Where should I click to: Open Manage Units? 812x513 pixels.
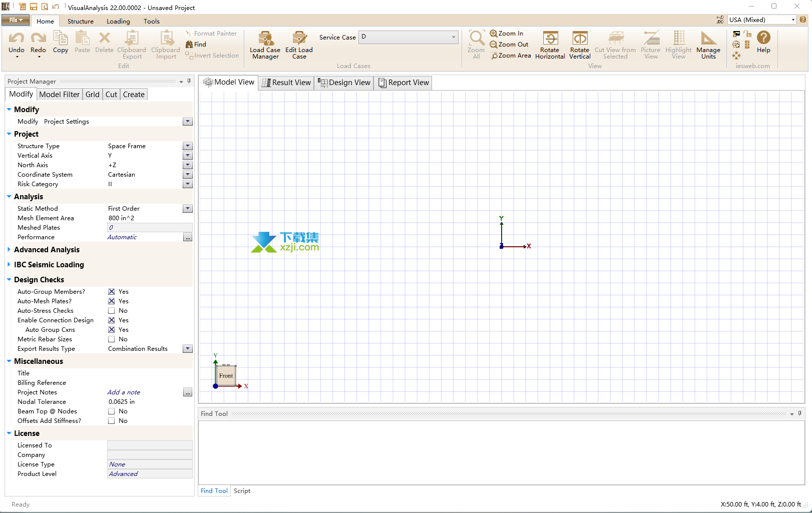click(x=708, y=45)
